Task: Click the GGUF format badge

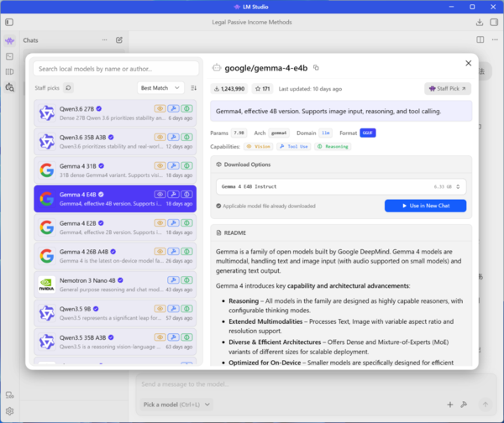Action: [368, 133]
